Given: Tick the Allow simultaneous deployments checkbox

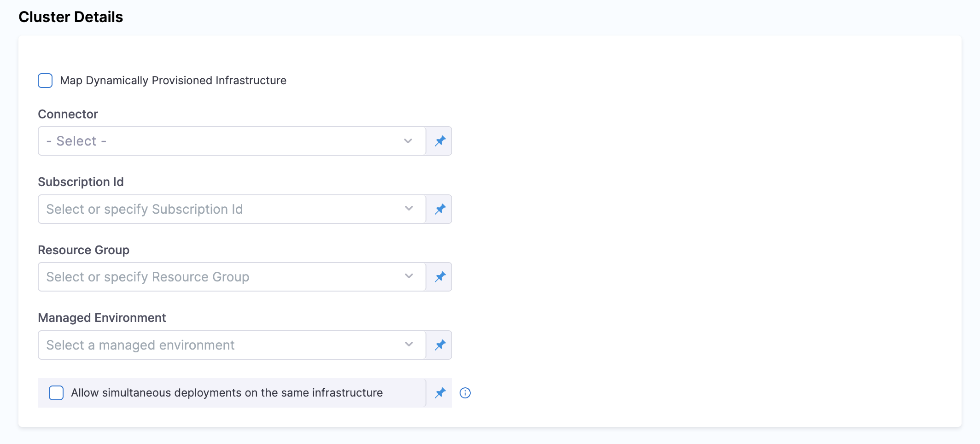Looking at the screenshot, I should [x=56, y=393].
